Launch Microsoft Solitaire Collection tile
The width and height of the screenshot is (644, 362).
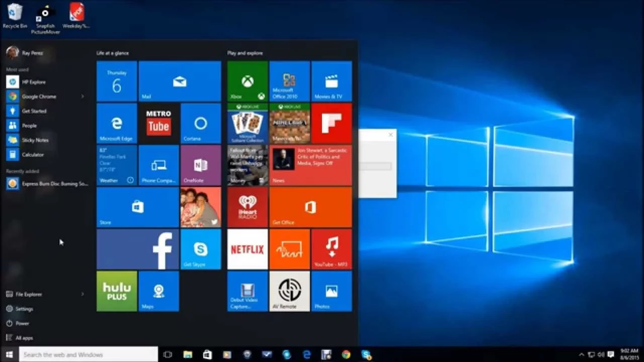pos(248,123)
